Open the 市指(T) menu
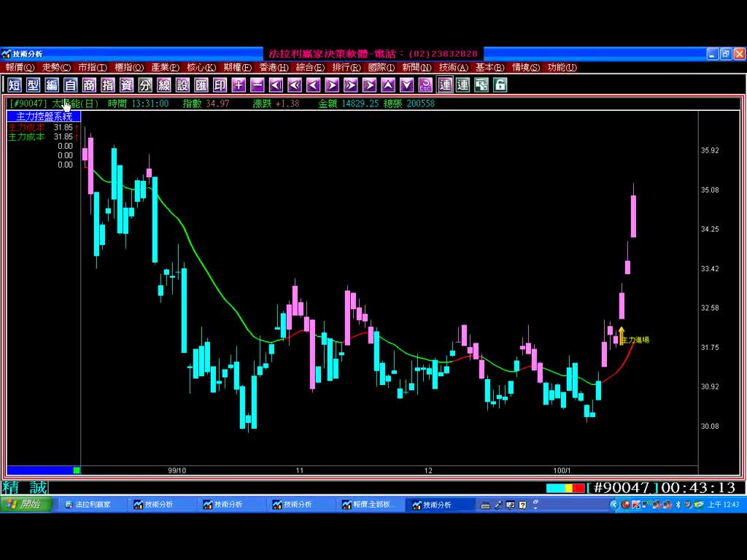Image resolution: width=747 pixels, height=560 pixels. [93, 68]
